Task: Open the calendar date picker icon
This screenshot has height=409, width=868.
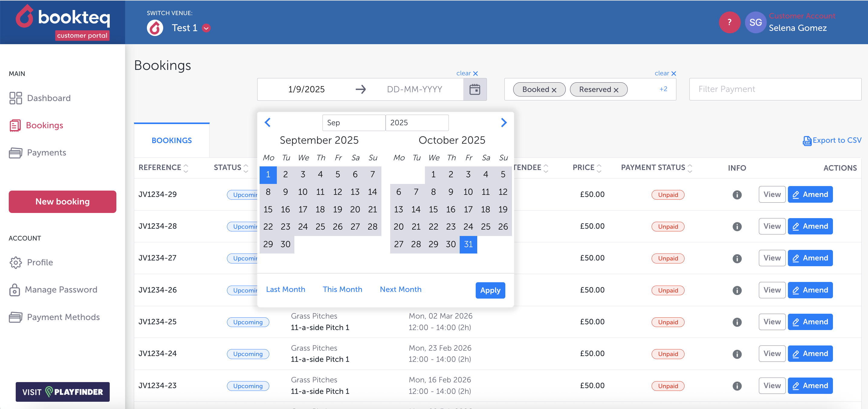Action: 474,89
